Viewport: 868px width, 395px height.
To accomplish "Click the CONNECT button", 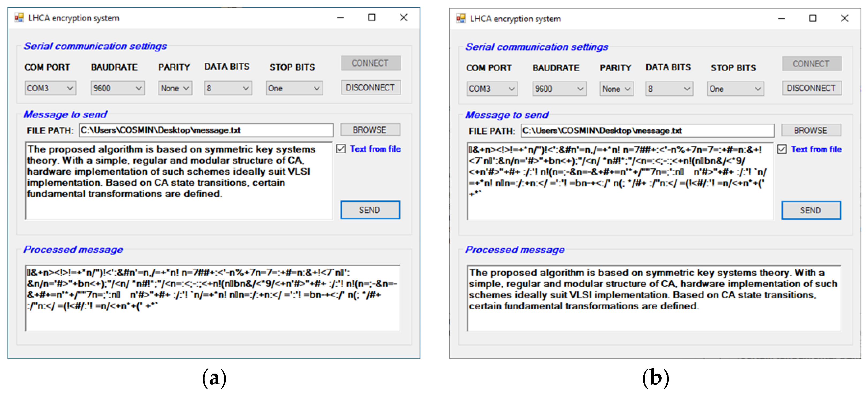I will (370, 63).
